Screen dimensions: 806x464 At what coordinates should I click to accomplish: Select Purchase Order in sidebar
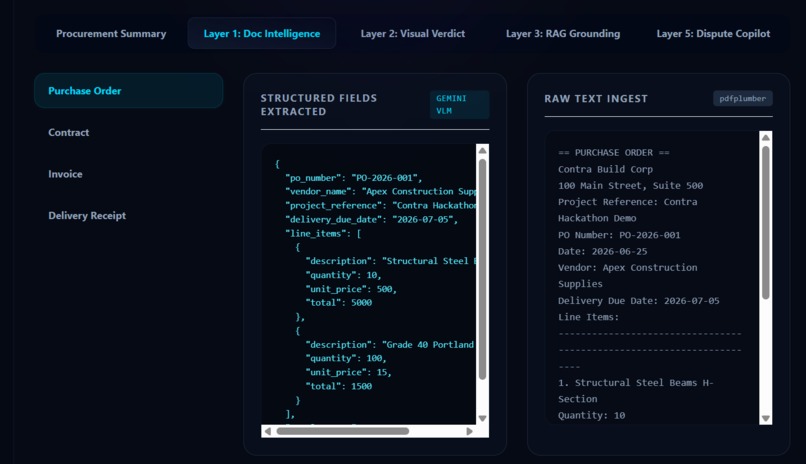tap(129, 90)
